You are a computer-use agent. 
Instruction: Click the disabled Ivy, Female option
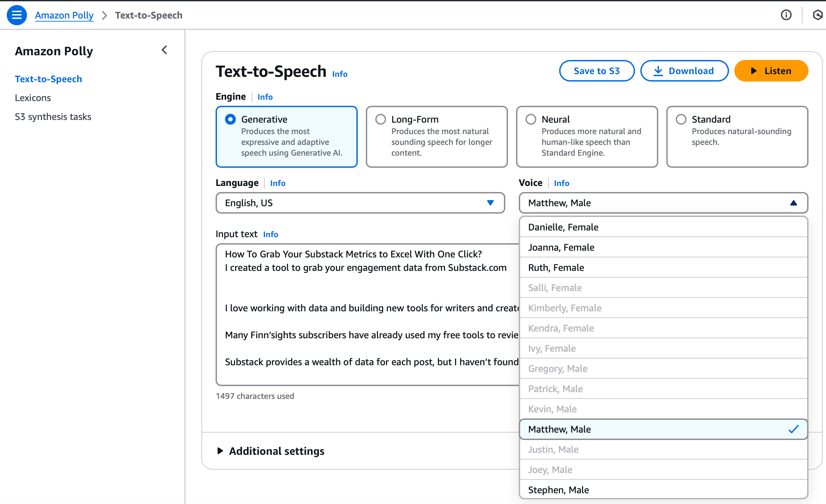pyautogui.click(x=663, y=348)
